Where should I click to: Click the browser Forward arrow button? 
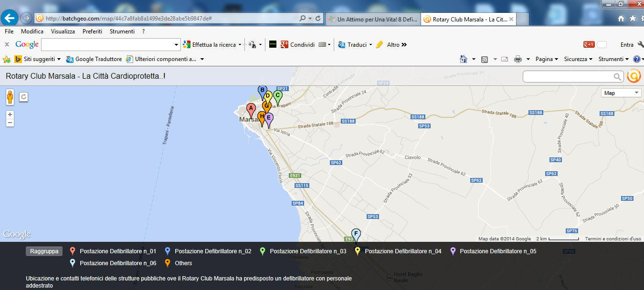click(26, 18)
